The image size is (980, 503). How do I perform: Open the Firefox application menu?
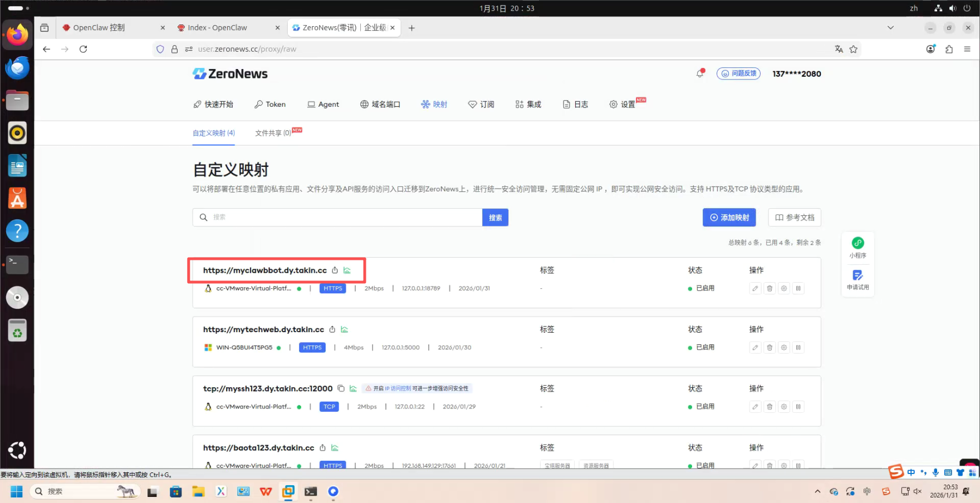pyautogui.click(x=967, y=49)
